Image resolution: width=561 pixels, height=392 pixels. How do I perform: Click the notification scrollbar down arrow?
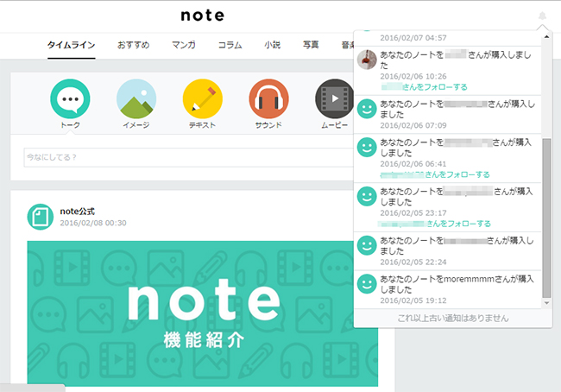546,303
